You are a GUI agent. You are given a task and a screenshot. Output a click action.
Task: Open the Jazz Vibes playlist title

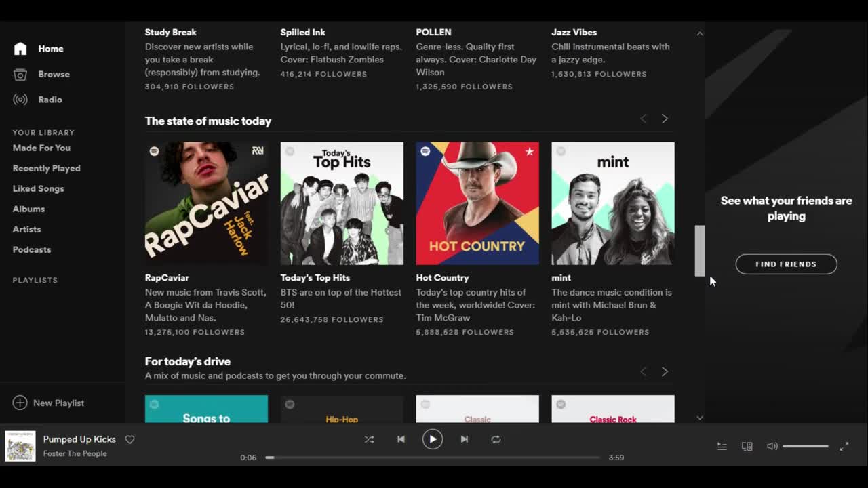(574, 32)
